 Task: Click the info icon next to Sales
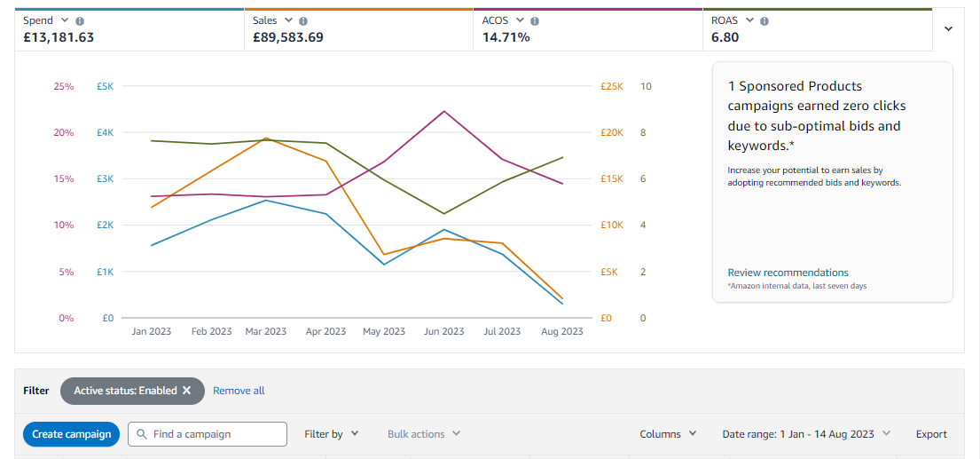click(x=303, y=20)
